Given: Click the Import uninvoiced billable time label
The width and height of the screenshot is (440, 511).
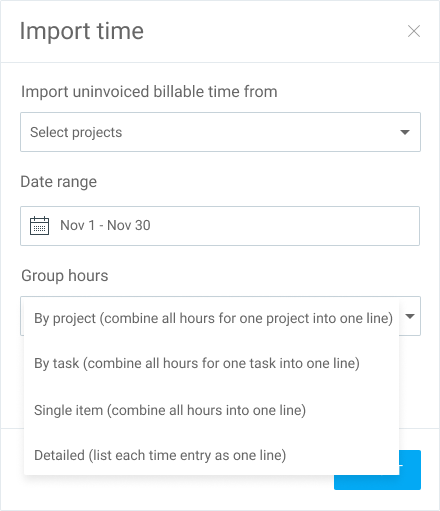Looking at the screenshot, I should pos(149,92).
